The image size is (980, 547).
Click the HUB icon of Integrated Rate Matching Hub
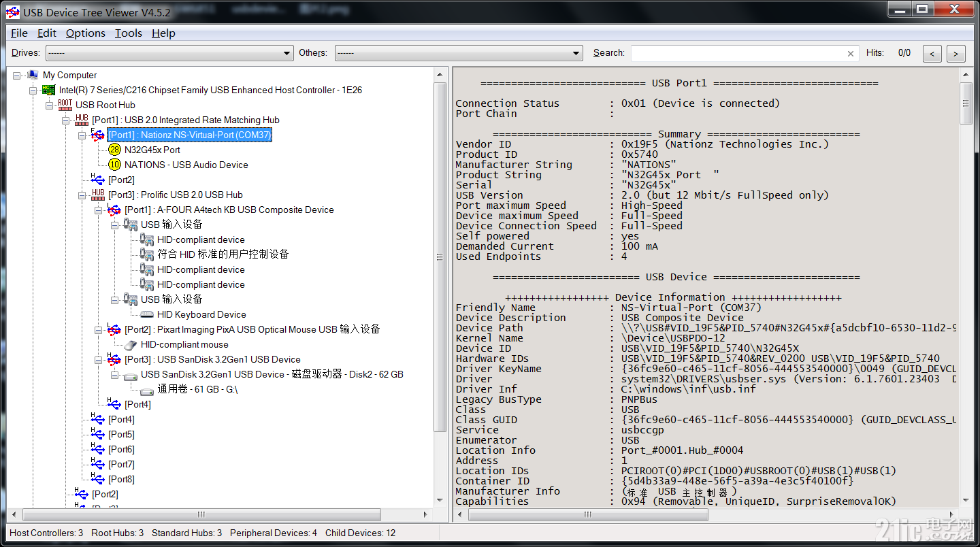[81, 120]
